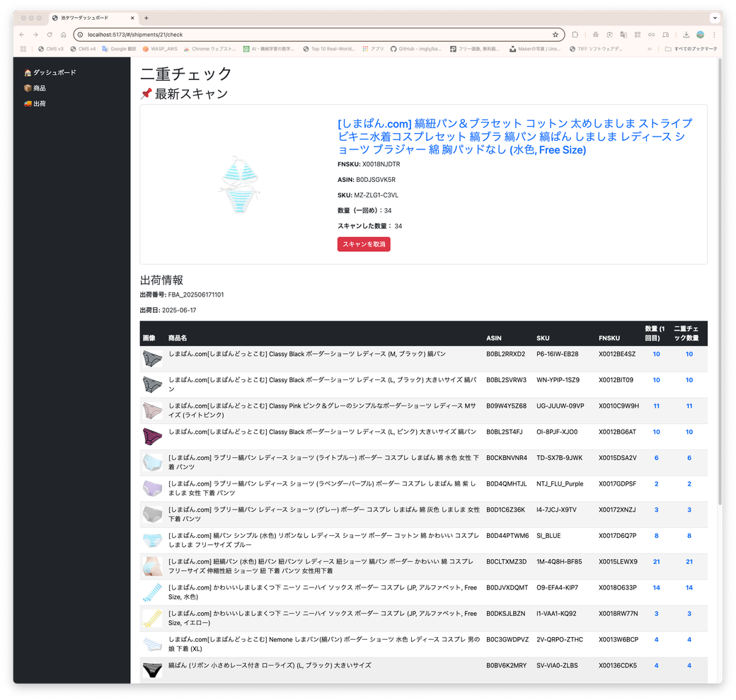
Task: Open the Google 翻訳 bookmark
Action: (x=119, y=49)
